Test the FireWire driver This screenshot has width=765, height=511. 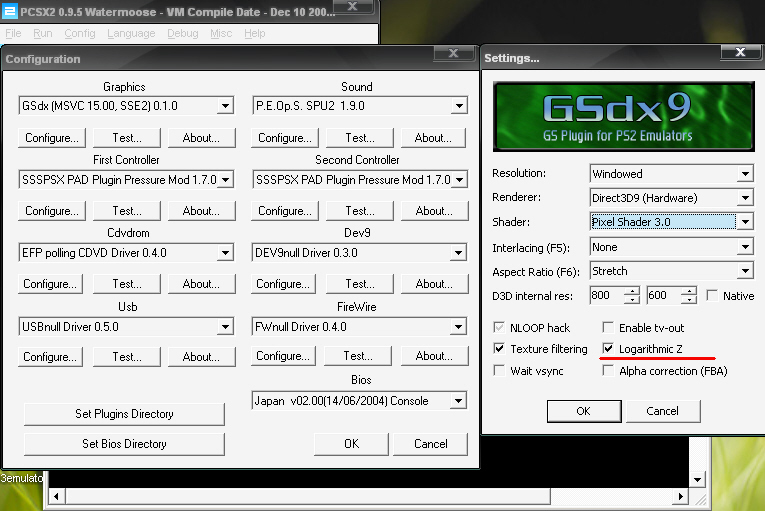point(358,356)
